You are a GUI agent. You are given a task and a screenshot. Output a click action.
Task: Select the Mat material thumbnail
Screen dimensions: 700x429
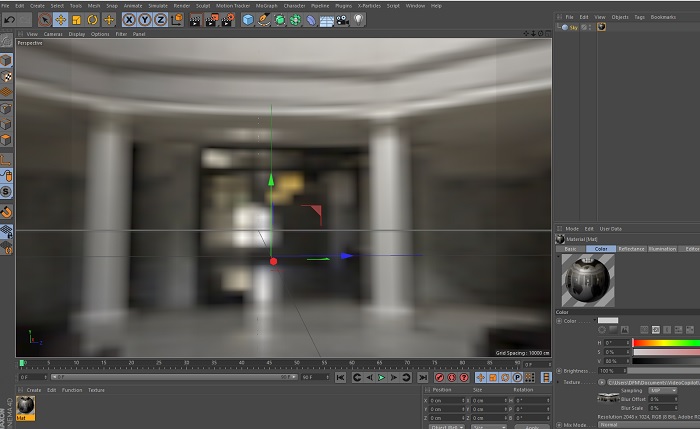(25, 406)
